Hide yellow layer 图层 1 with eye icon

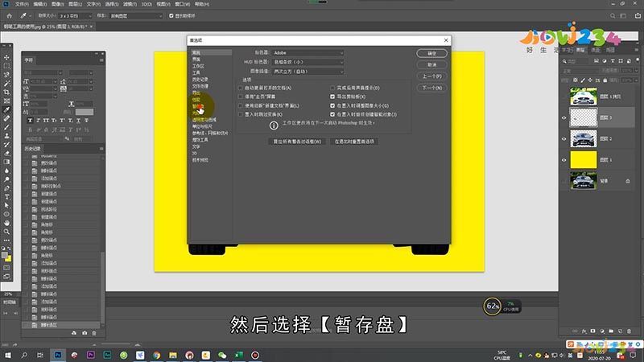coord(564,160)
